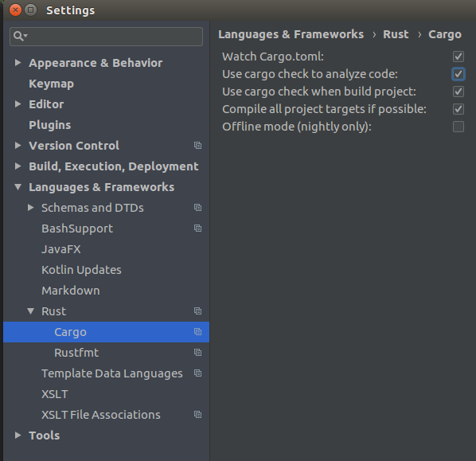The height and width of the screenshot is (461, 476).
Task: Click the project-level icon beside Version Control
Action: coord(197,146)
